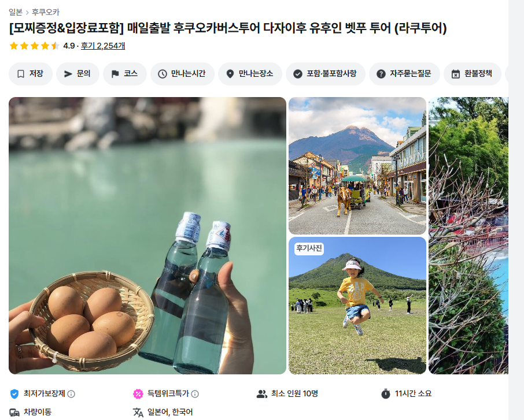Click the question mark icon for 자주묻는질문
The height and width of the screenshot is (420, 524).
coord(381,74)
